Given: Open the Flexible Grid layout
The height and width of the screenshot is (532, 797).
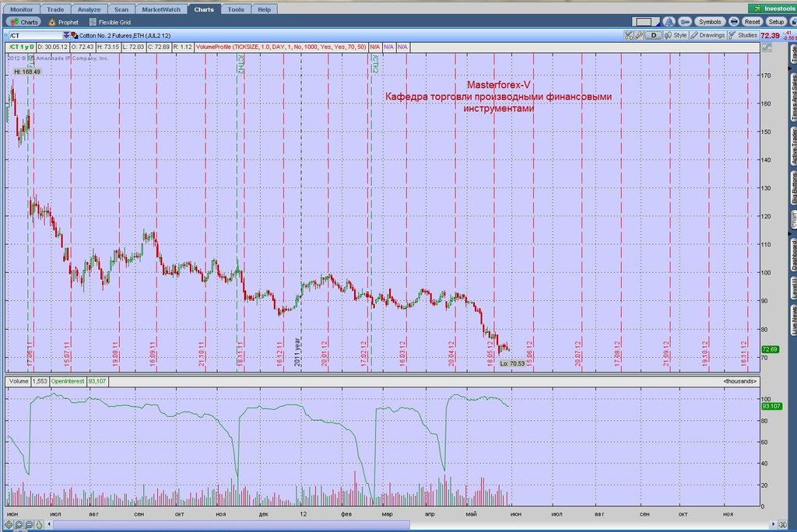Looking at the screenshot, I should (x=110, y=23).
